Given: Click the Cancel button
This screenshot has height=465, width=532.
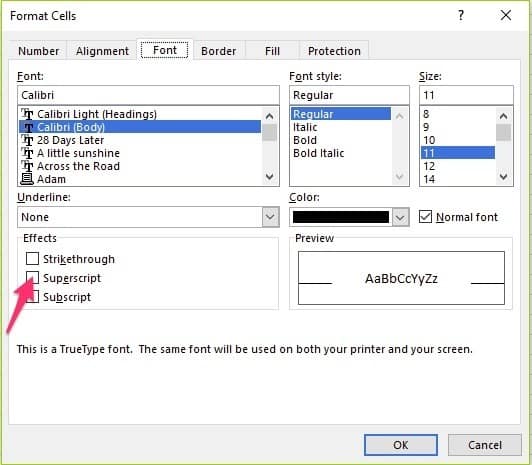Looking at the screenshot, I should [x=484, y=445].
